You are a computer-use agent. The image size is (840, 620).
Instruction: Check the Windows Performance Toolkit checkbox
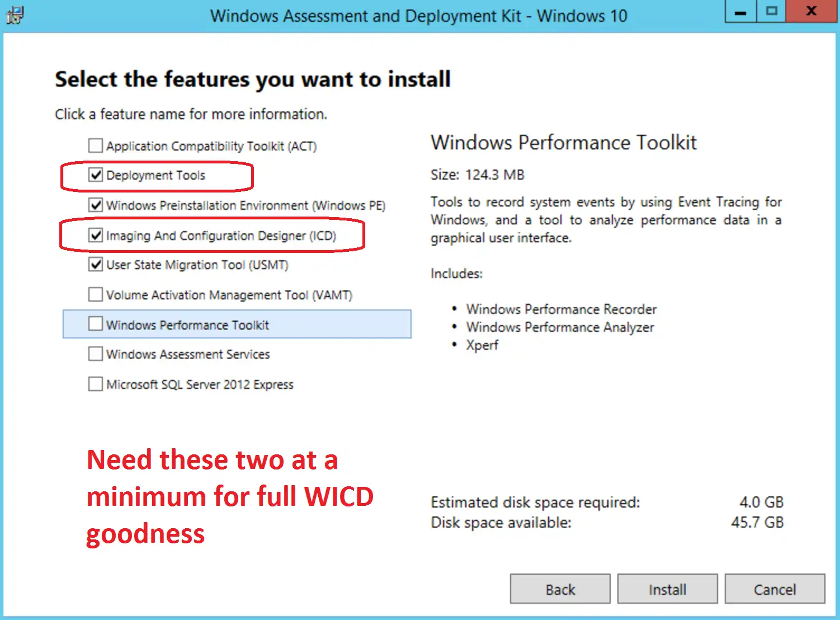coord(96,324)
